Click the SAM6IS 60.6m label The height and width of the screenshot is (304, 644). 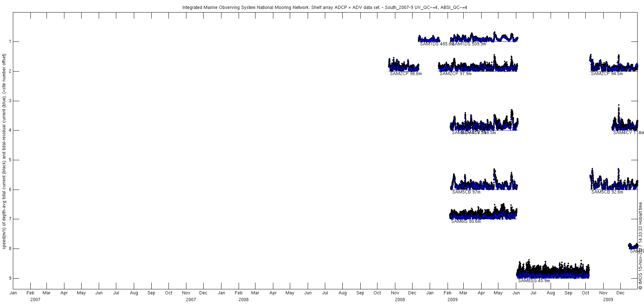(x=466, y=221)
